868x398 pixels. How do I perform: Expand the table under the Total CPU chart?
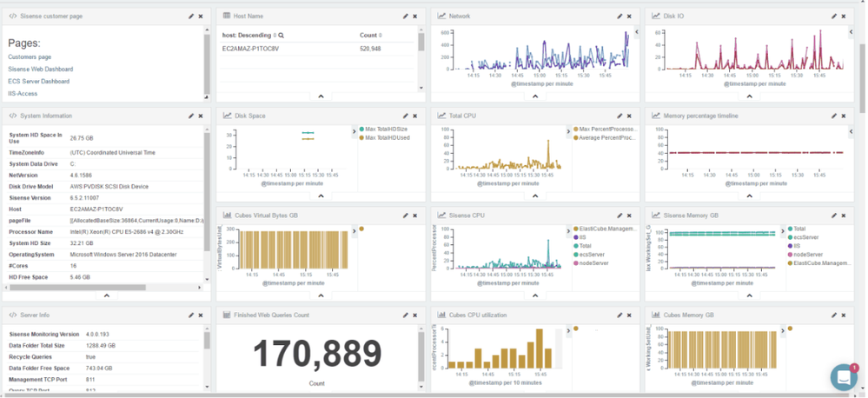coord(534,196)
